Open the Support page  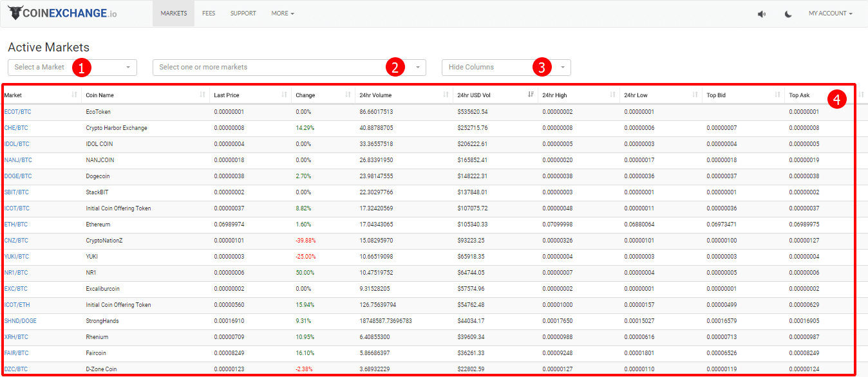[x=243, y=14]
